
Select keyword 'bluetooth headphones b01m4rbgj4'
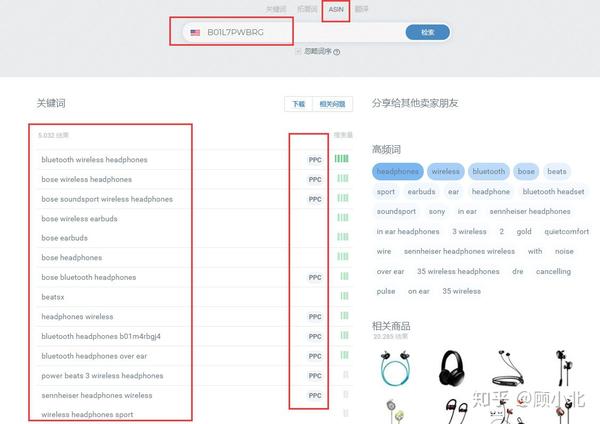[101, 336]
